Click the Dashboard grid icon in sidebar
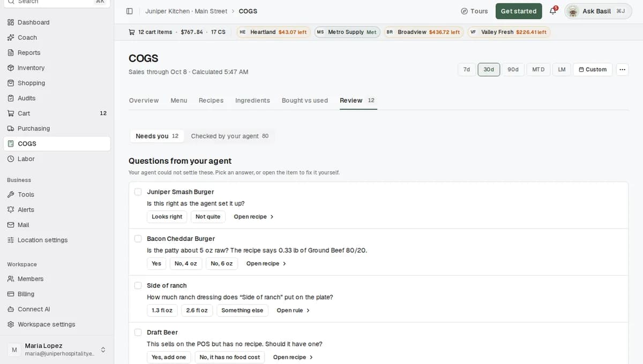643x364 pixels. 11,22
